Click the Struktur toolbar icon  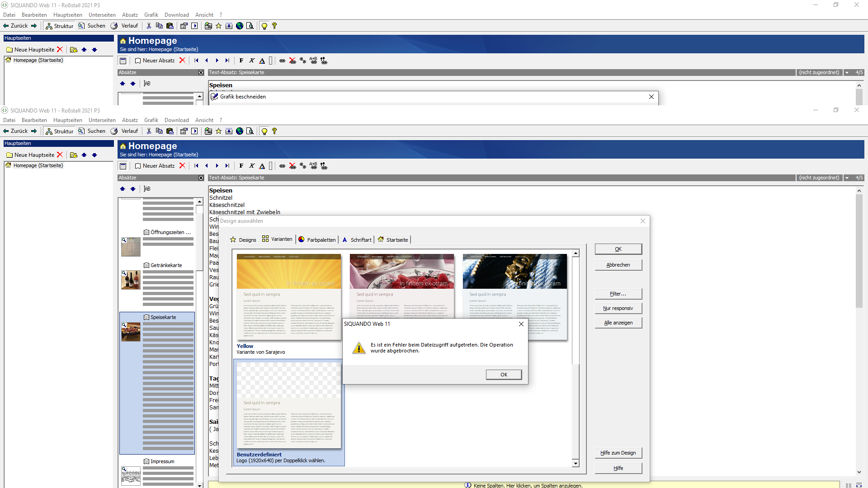click(59, 131)
